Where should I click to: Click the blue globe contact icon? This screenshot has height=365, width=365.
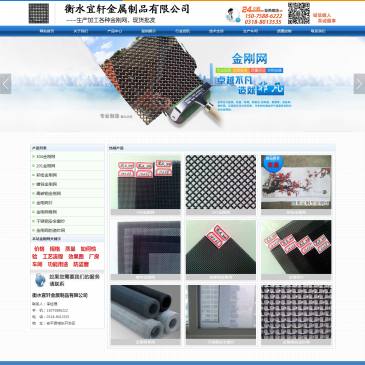(40, 279)
